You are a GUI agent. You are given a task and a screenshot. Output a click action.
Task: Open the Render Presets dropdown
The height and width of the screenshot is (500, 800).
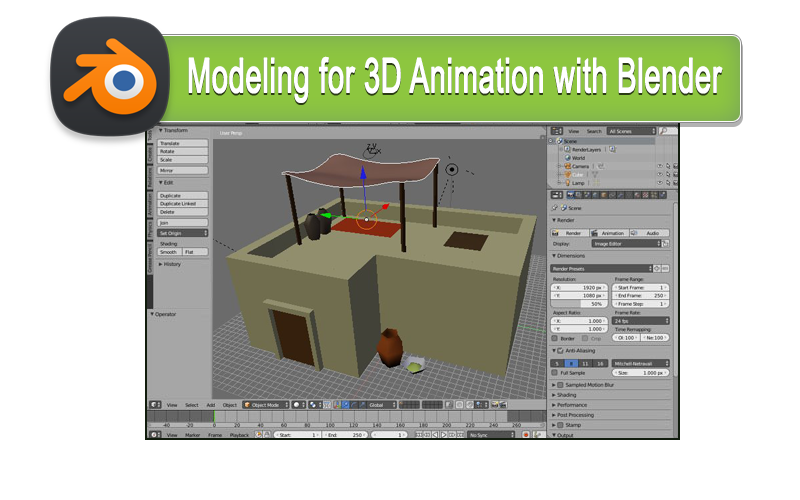[x=602, y=268]
